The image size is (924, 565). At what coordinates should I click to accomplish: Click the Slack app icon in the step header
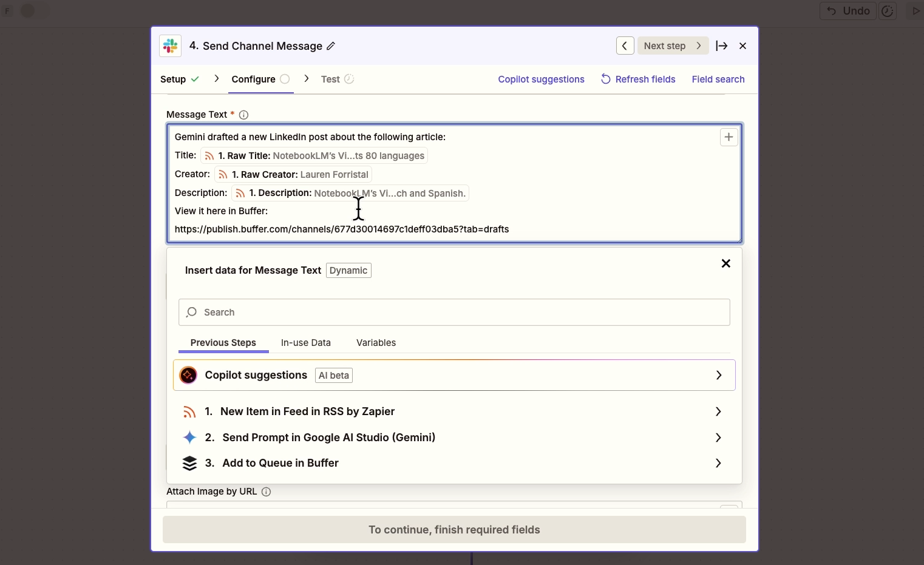(171, 46)
